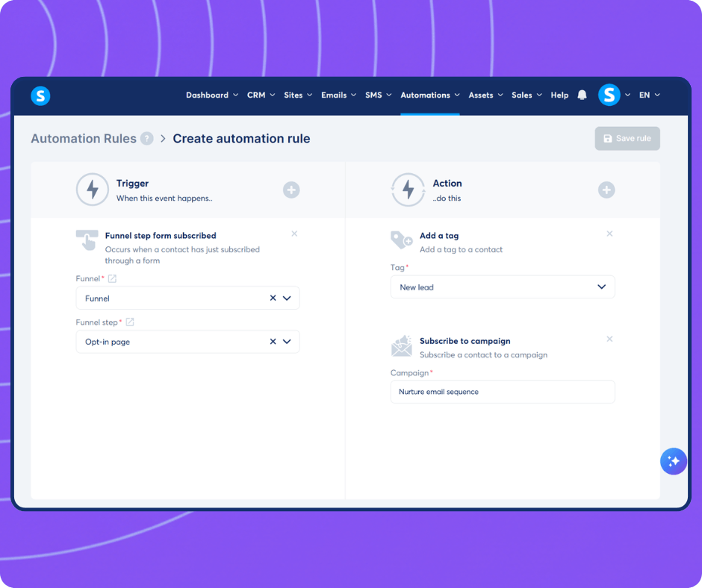
Task: Remove the Subscribe to campaign action
Action: point(609,339)
